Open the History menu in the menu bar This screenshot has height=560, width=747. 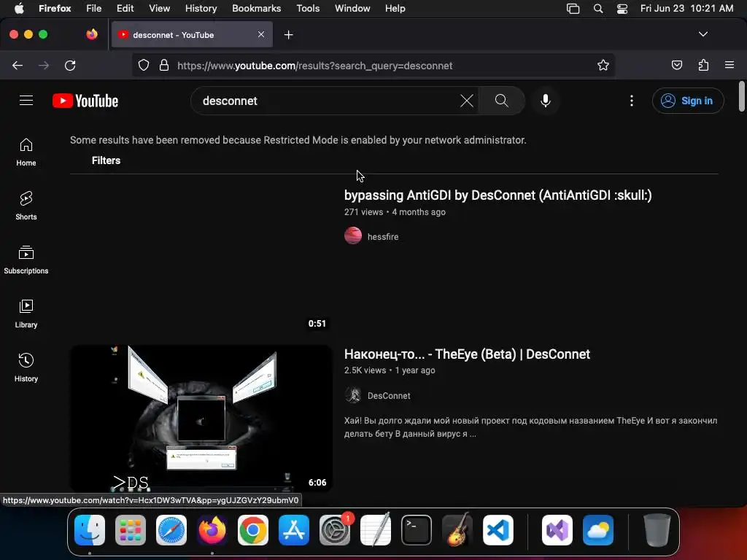201,9
